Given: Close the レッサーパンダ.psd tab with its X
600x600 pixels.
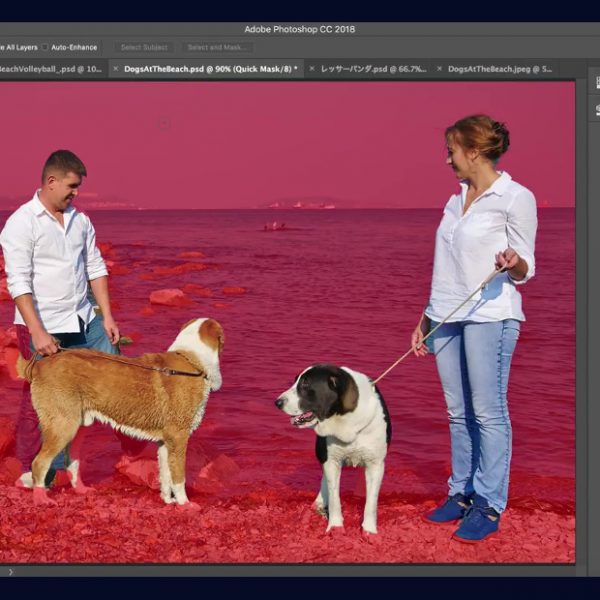Looking at the screenshot, I should click(312, 69).
